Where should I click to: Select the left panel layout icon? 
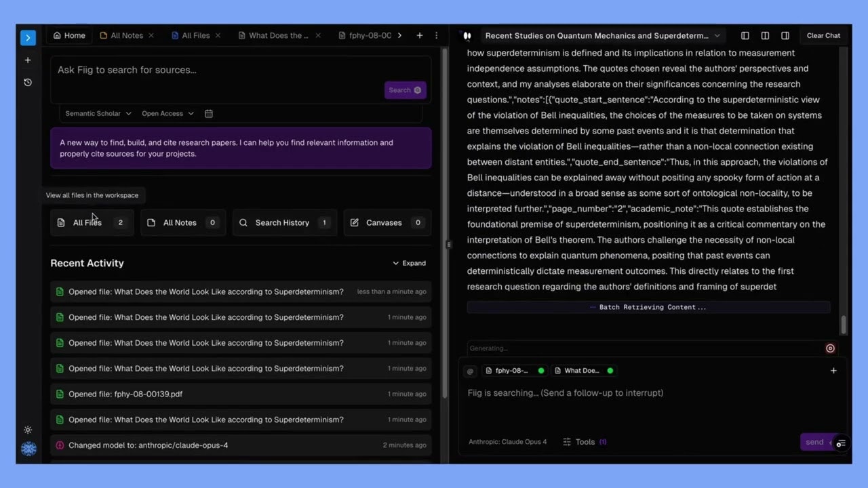[x=745, y=36]
